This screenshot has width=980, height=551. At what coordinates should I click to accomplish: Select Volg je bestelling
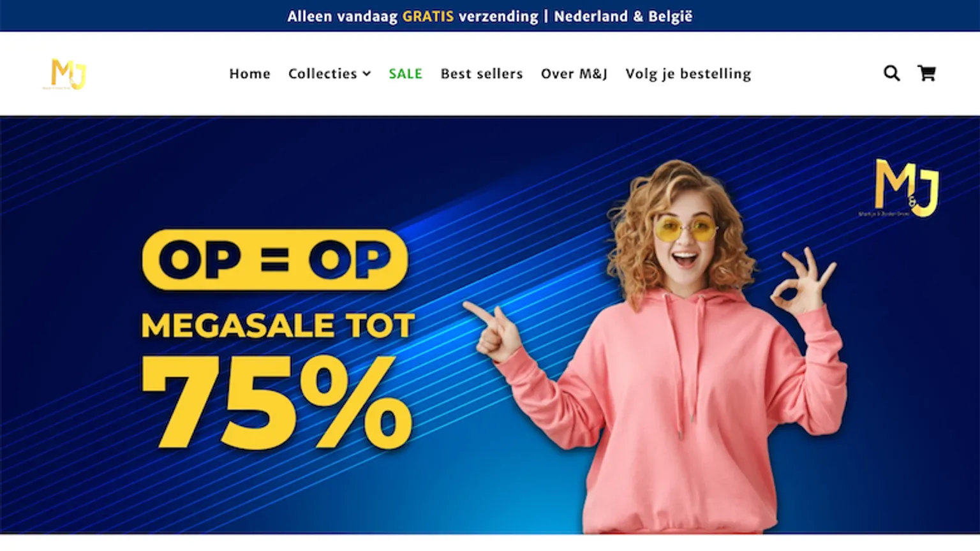click(688, 74)
